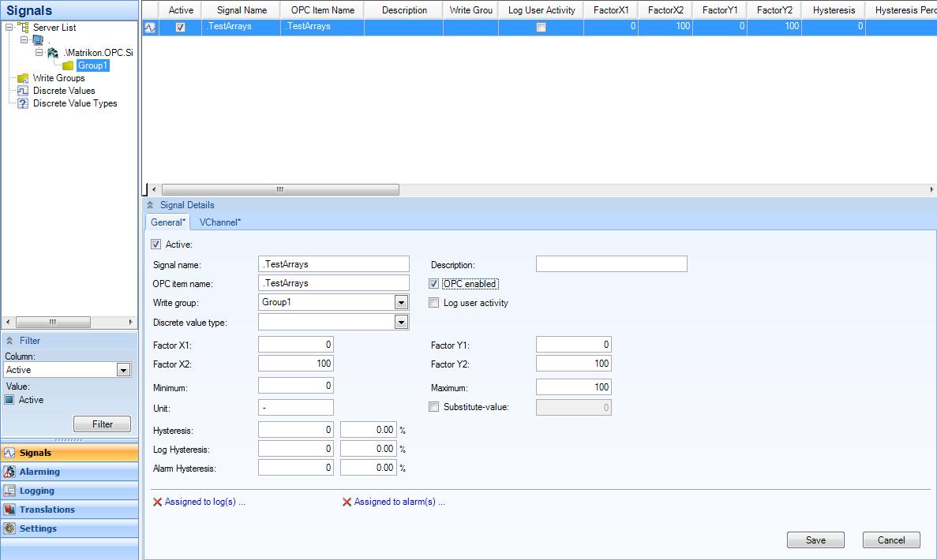Open the filter Column dropdown
The image size is (937, 560).
pos(123,370)
